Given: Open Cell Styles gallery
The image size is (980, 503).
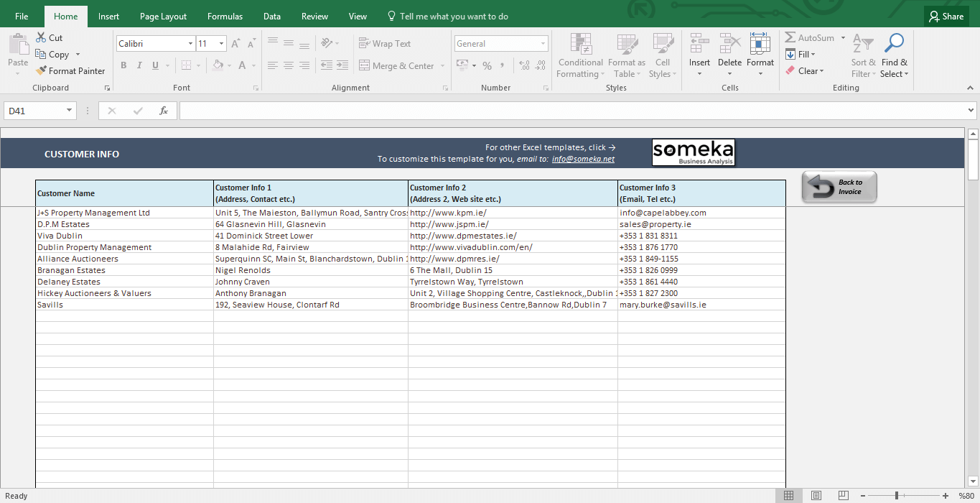Looking at the screenshot, I should click(662, 55).
